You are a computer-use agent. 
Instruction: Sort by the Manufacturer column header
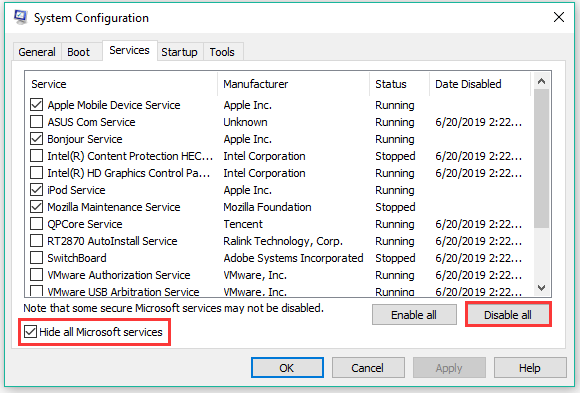tap(294, 84)
